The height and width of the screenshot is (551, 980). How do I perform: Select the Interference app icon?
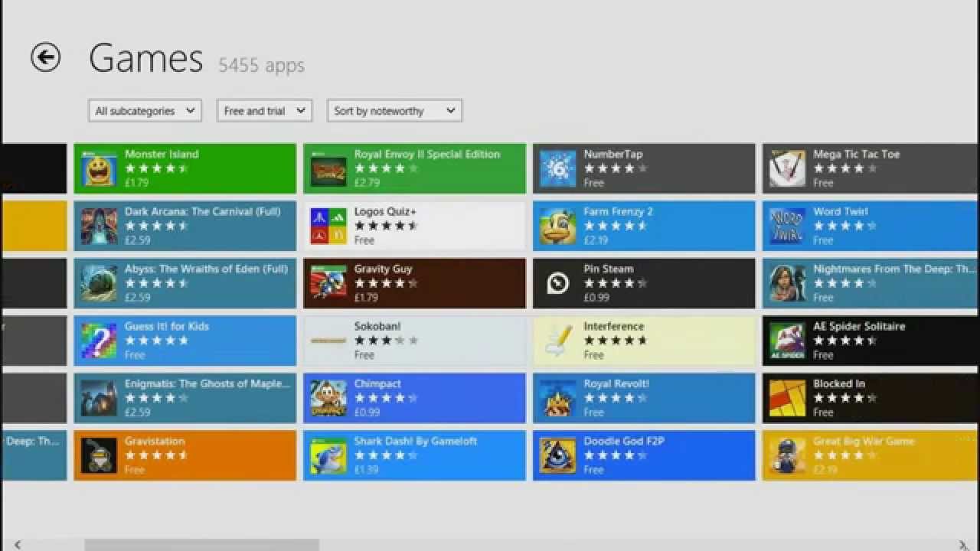[x=558, y=341]
